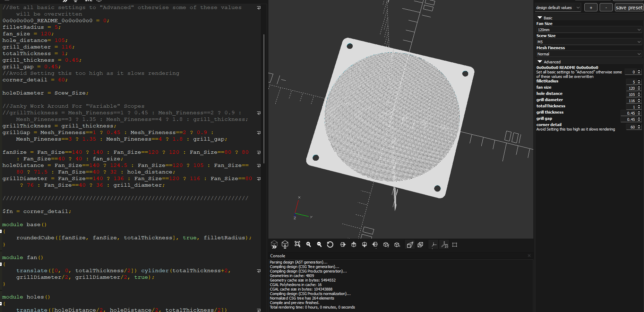Click the "Total rendering time" console line
The height and width of the screenshot is (312, 644).
[x=312, y=307]
